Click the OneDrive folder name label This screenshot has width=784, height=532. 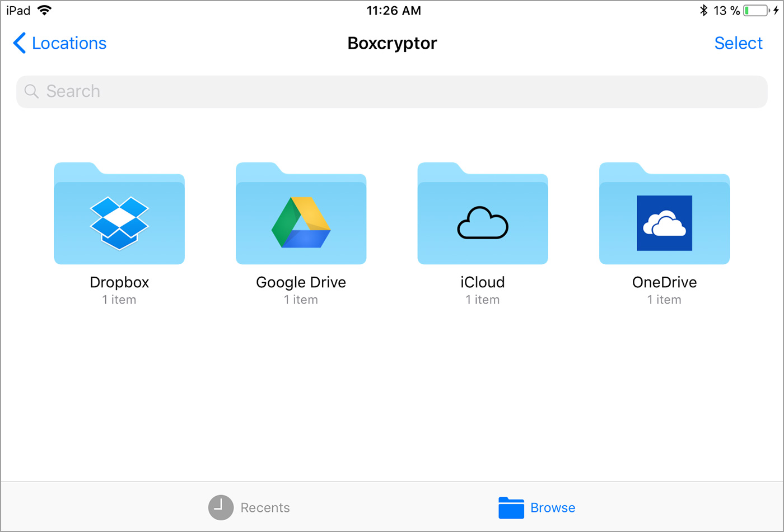tap(664, 282)
